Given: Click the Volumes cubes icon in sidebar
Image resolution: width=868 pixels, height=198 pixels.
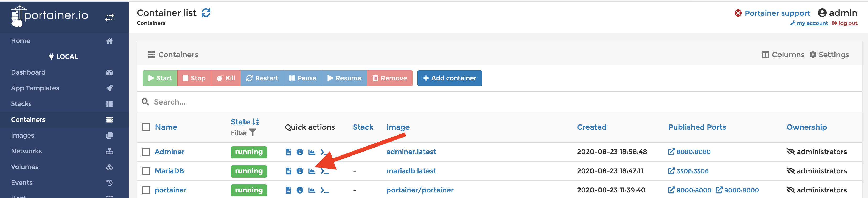Looking at the screenshot, I should tap(110, 167).
